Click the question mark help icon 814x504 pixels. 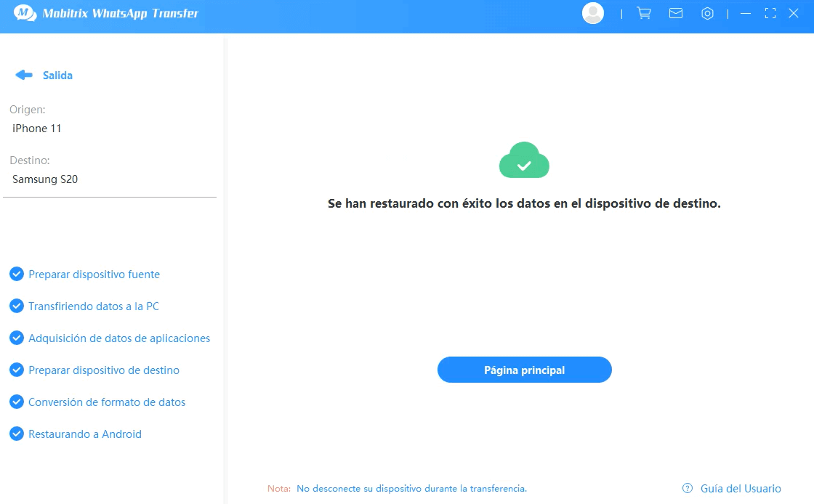tap(687, 488)
